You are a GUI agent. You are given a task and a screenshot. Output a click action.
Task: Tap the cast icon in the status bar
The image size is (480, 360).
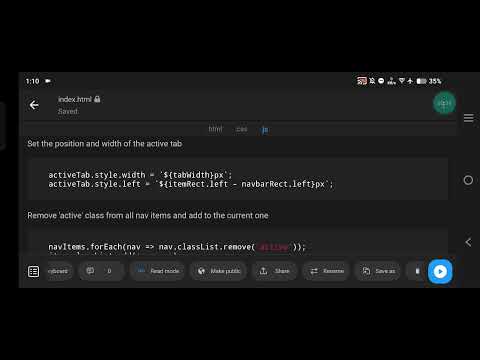362,81
